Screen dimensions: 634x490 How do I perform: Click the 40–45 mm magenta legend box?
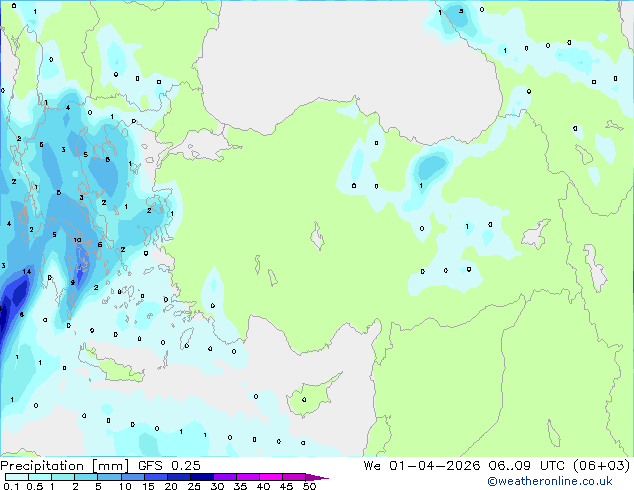point(271,477)
